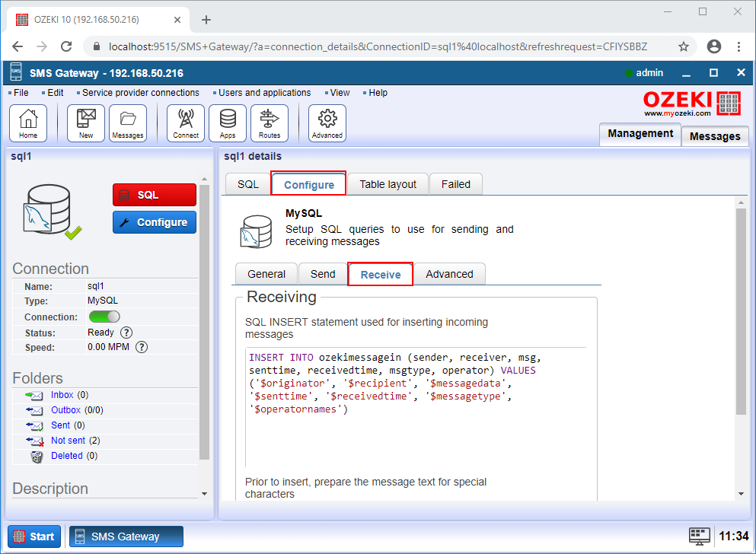Click the help question mark next to Speed
This screenshot has height=554, width=756.
coord(141,349)
